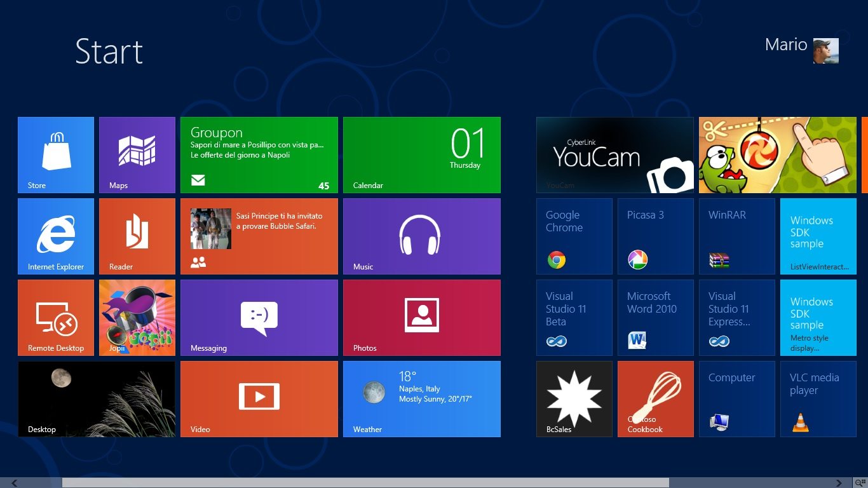The width and height of the screenshot is (868, 488).
Task: Click the horizontal scrollbar left arrow
Action: click(x=14, y=483)
